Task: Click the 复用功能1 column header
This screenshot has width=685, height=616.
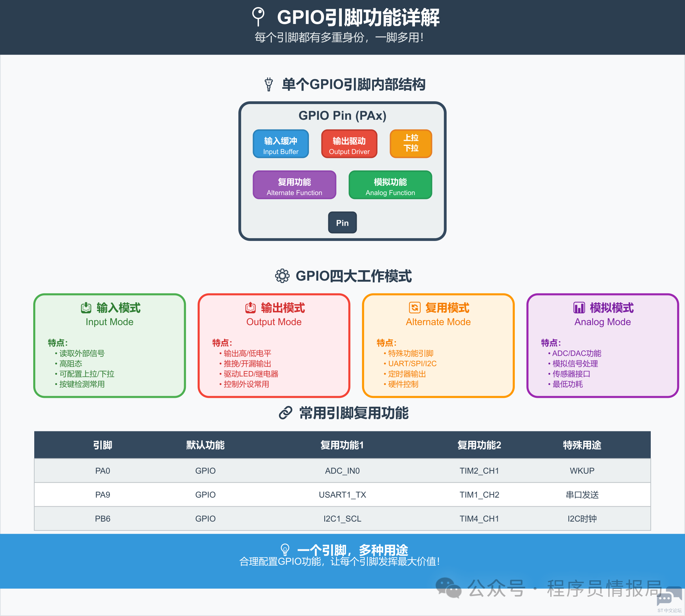Action: point(342,445)
